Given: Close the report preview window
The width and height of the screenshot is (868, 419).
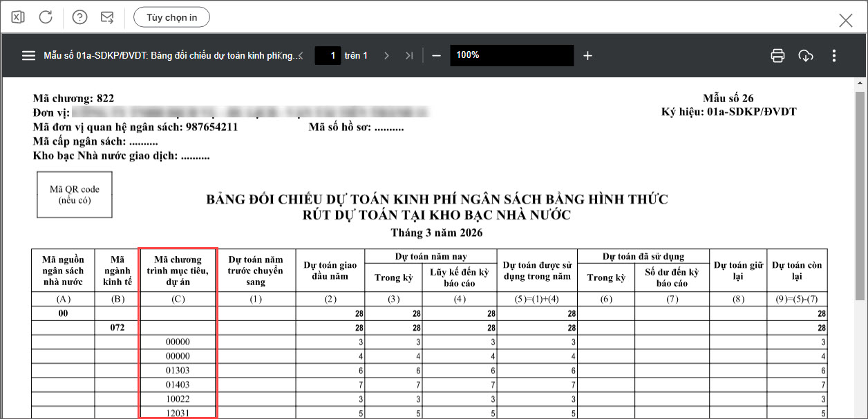Looking at the screenshot, I should point(845,20).
